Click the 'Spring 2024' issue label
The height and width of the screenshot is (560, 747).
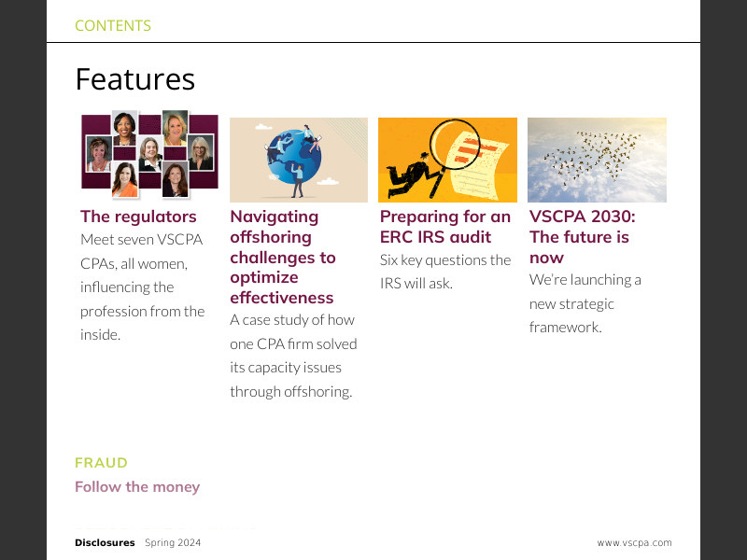tap(173, 543)
